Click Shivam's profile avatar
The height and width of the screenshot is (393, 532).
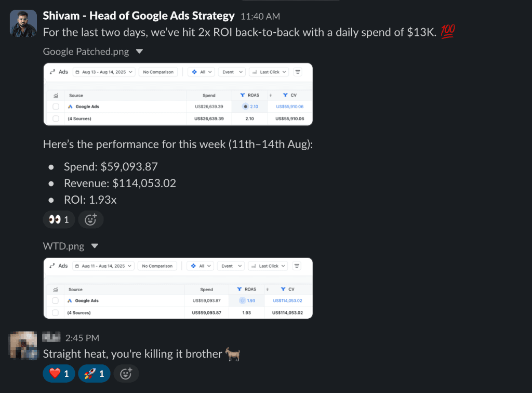pos(23,23)
